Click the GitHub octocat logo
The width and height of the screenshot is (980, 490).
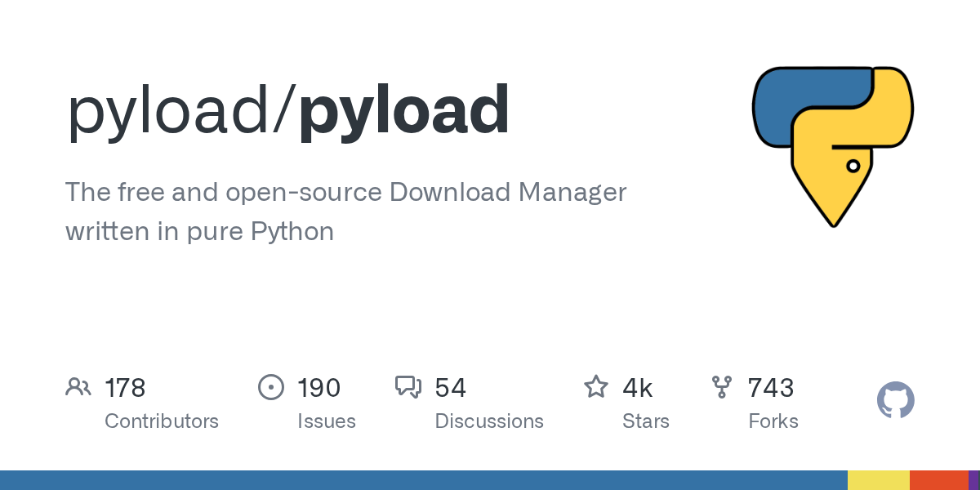coord(895,400)
